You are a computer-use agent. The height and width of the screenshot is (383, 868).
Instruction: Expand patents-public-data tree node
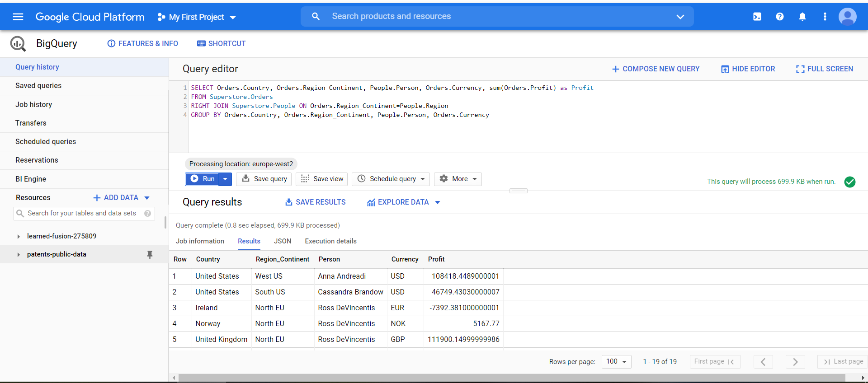point(19,255)
